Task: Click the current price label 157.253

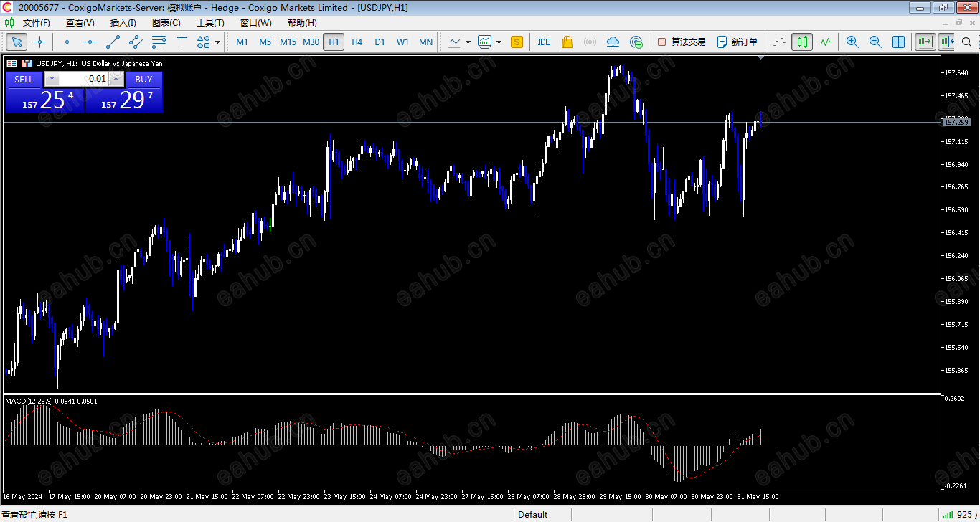Action: click(x=956, y=123)
